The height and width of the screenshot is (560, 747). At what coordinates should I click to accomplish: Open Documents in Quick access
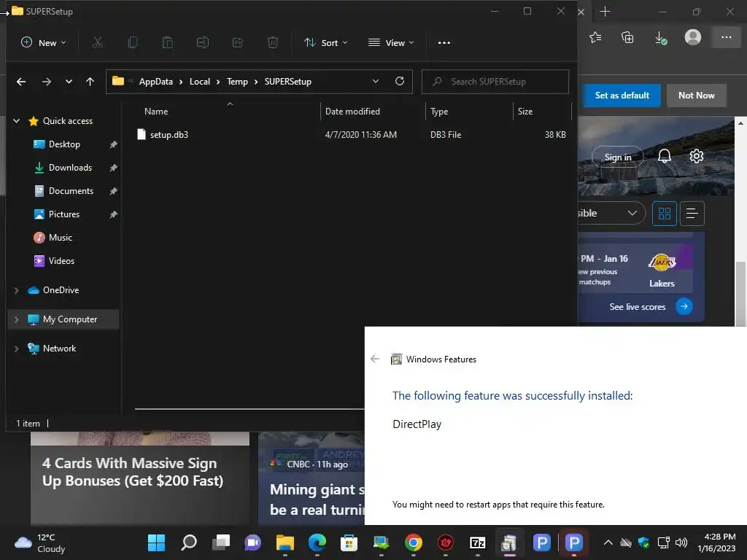point(71,191)
